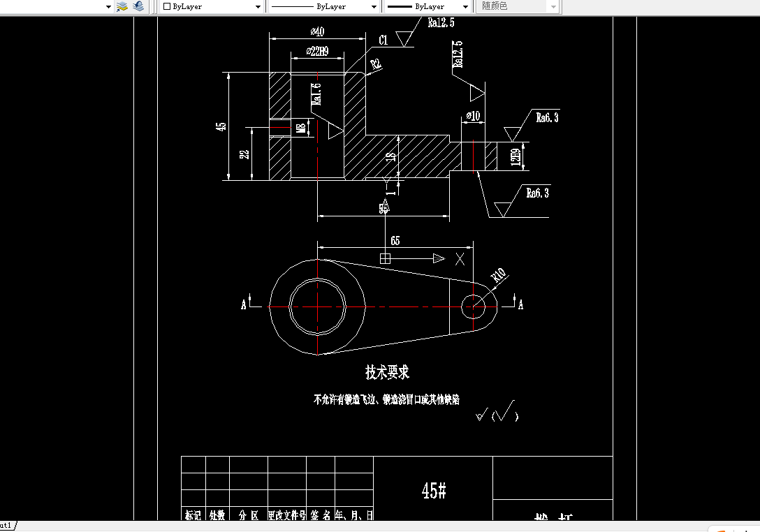Screen dimensions: 760x532
Task: Select the C1 chamfer label
Action: pyautogui.click(x=383, y=40)
